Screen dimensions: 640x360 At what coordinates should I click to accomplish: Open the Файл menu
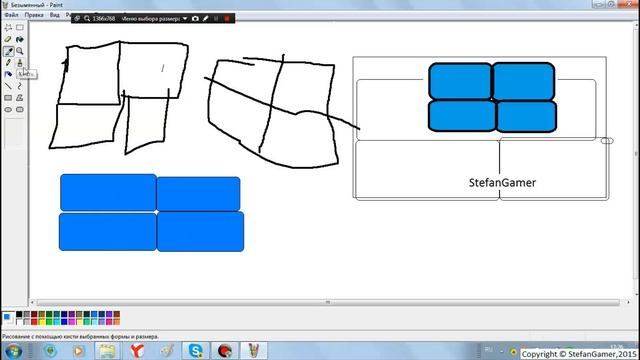pyautogui.click(x=11, y=15)
